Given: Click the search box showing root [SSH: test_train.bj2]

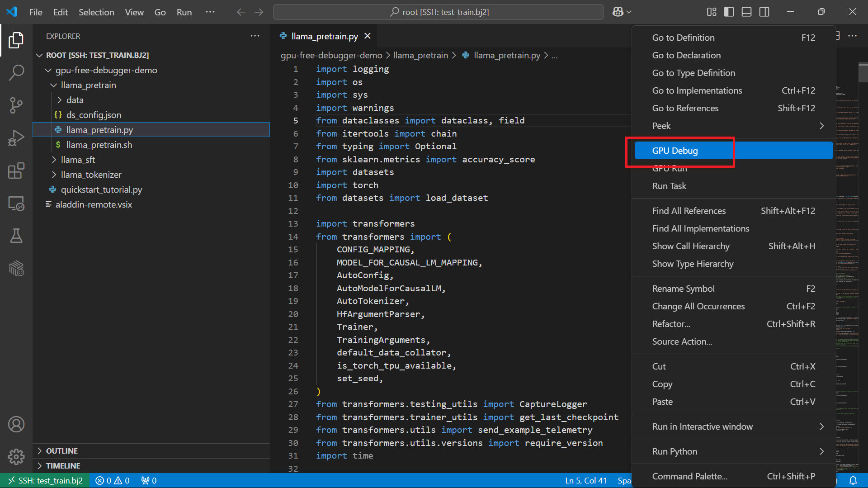Looking at the screenshot, I should click(438, 12).
